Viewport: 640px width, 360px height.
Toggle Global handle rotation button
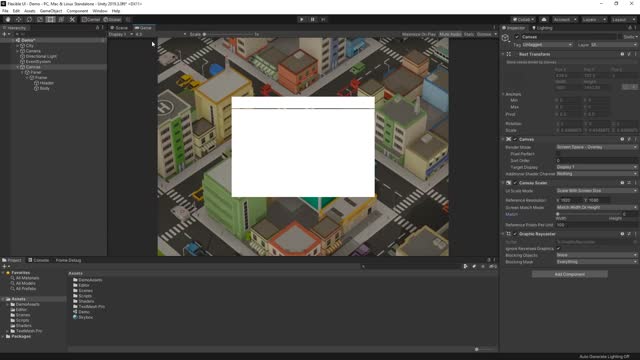112,19
